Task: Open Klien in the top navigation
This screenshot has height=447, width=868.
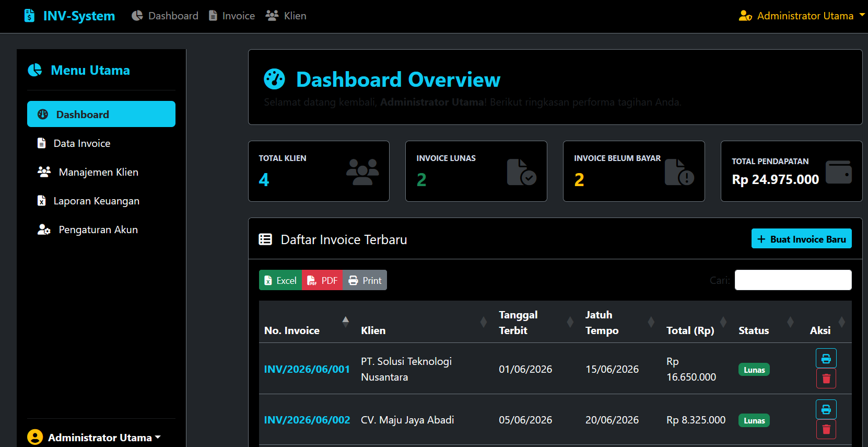Action: click(286, 16)
